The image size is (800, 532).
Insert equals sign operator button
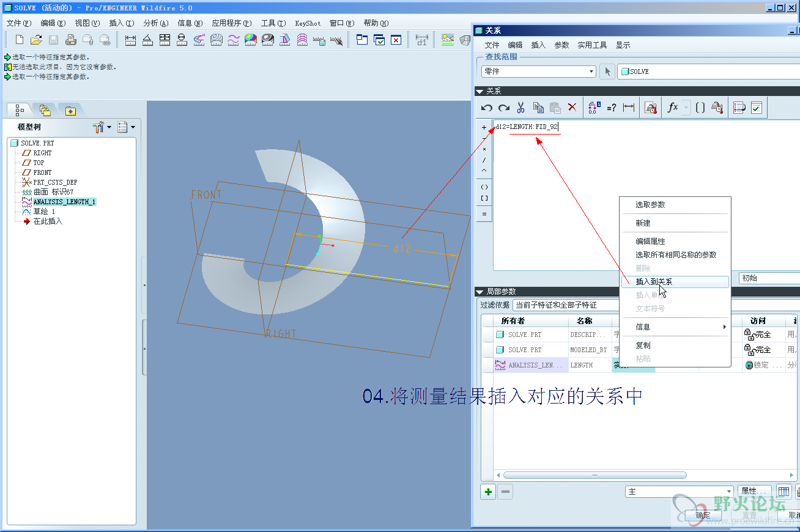[484, 215]
